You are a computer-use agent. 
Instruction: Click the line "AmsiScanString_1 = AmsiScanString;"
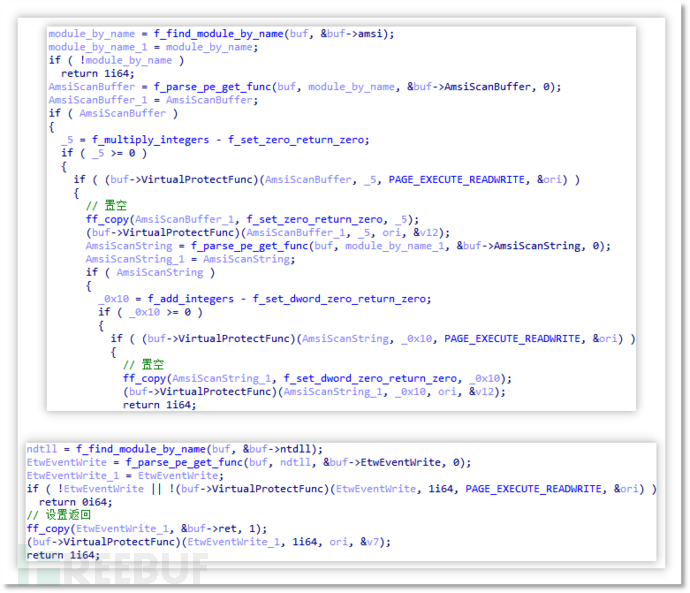click(x=190, y=259)
